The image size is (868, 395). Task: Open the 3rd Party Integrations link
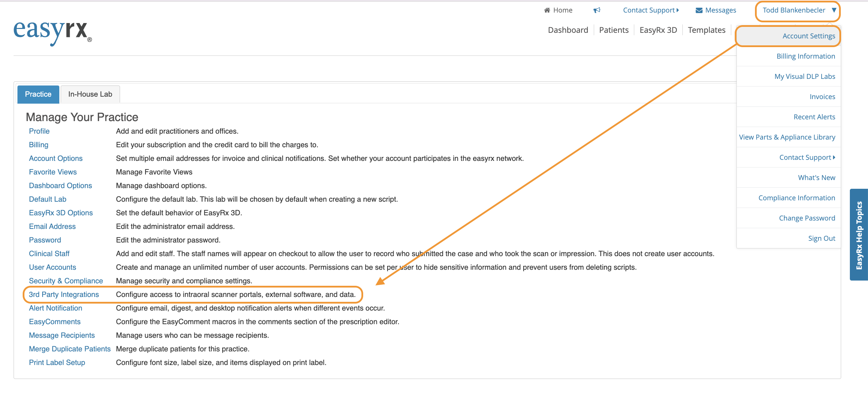point(64,295)
